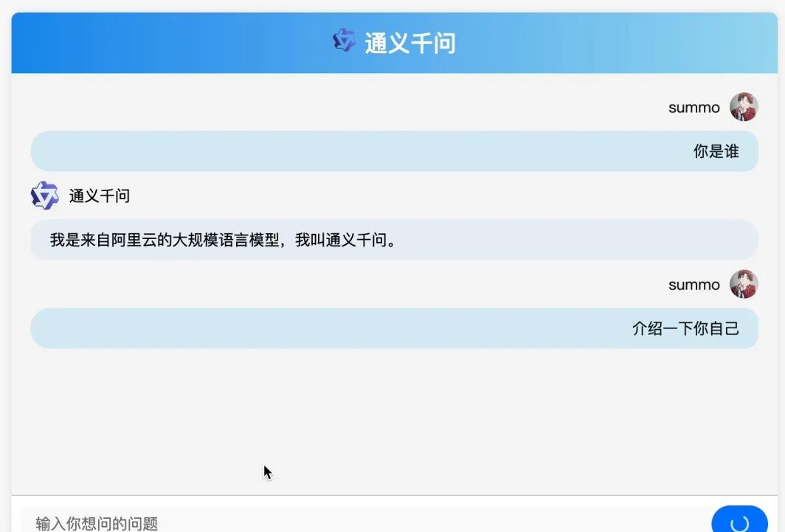Click summo username above 你是谁 message

coord(694,108)
